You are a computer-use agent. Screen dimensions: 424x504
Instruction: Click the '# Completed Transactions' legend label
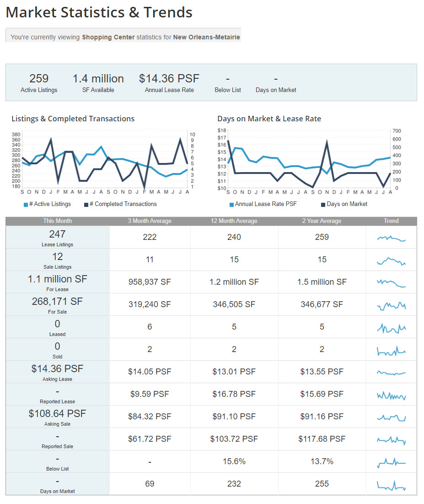tap(123, 204)
